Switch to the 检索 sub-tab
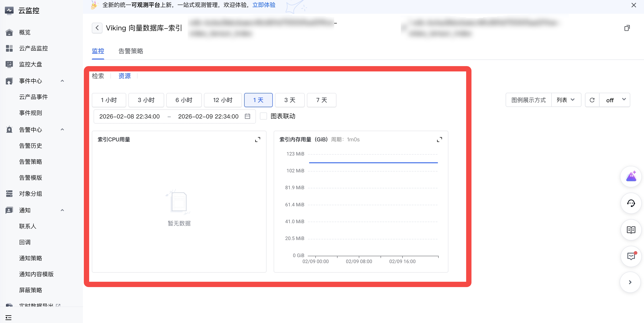The image size is (644, 323). pyautogui.click(x=98, y=76)
